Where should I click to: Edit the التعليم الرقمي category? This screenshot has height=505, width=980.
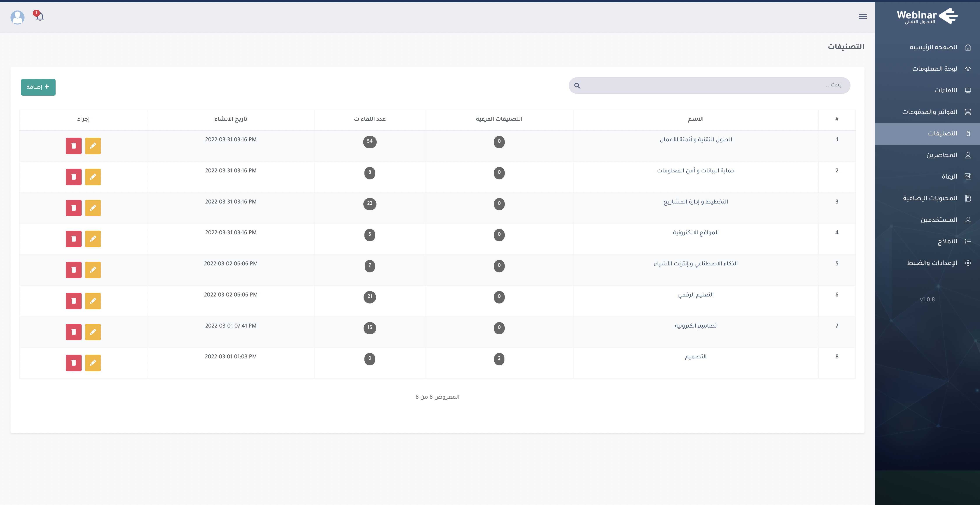coord(93,301)
